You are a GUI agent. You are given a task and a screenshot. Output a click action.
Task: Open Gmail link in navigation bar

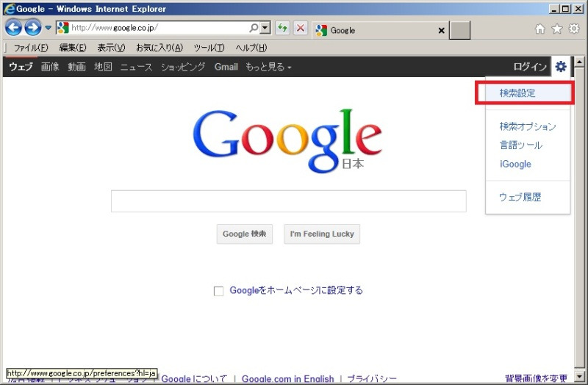(x=226, y=67)
